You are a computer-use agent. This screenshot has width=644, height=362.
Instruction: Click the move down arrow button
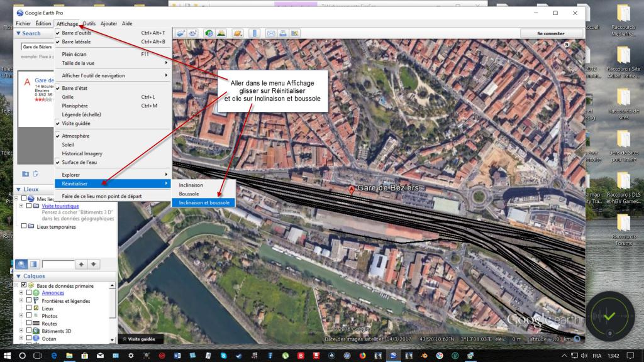pos(94,264)
